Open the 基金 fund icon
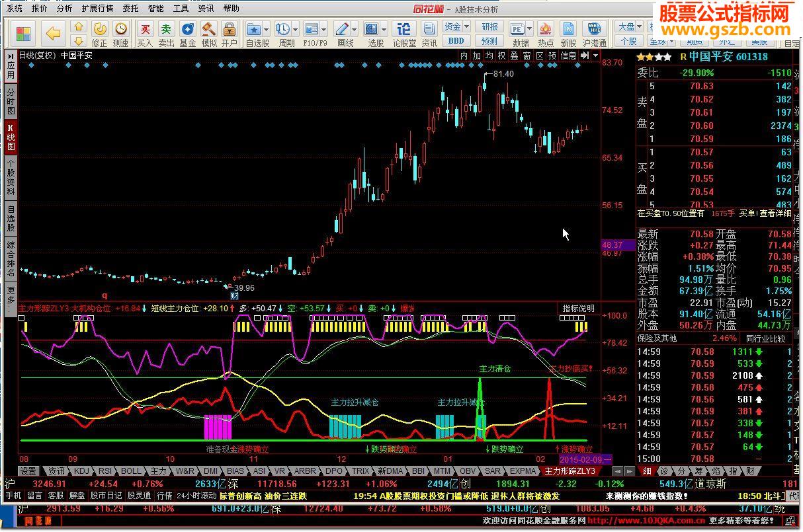803x532 pixels. [x=187, y=34]
